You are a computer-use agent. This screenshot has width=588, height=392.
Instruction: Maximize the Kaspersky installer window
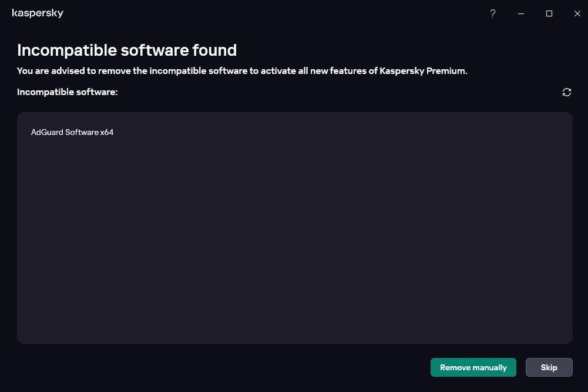(x=549, y=13)
